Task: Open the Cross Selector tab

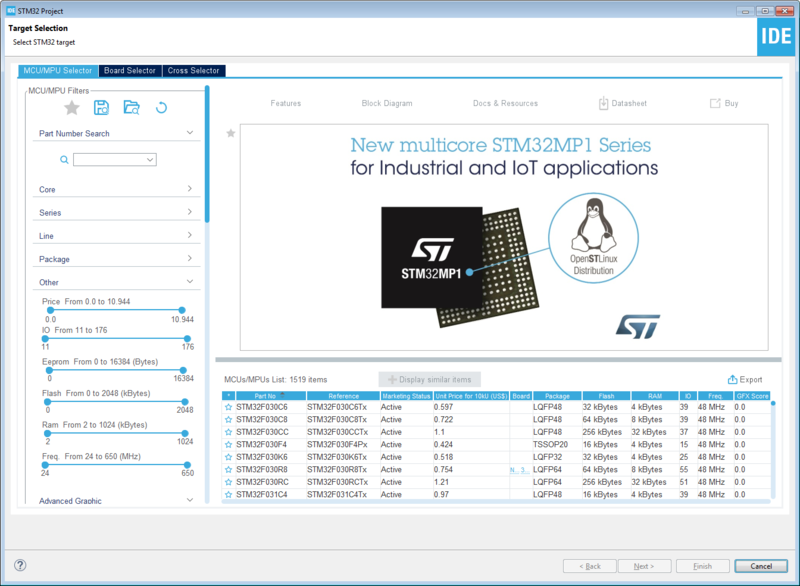Action: coord(194,71)
